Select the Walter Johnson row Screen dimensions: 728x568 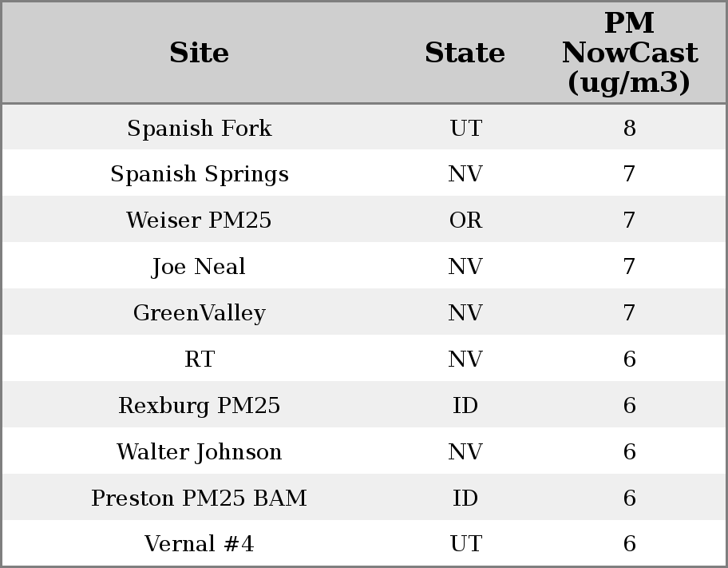(x=199, y=452)
